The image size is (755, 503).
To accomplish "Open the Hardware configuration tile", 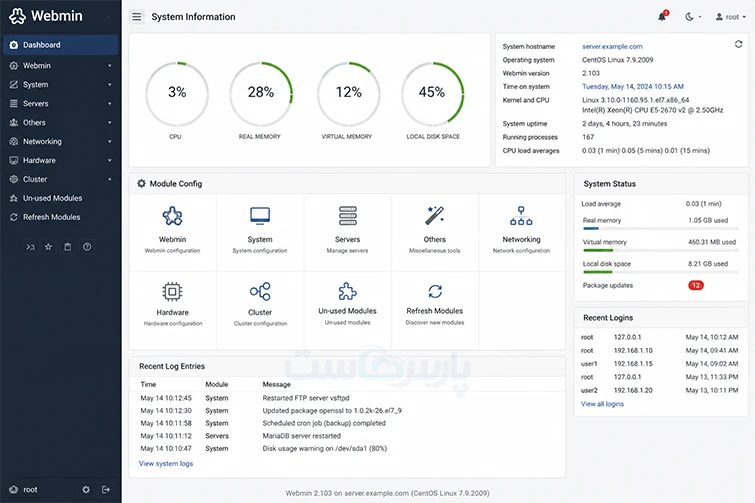I will pos(172,310).
